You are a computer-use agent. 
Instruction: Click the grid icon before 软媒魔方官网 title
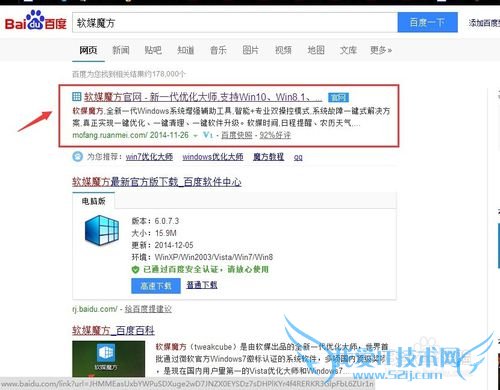(77, 97)
